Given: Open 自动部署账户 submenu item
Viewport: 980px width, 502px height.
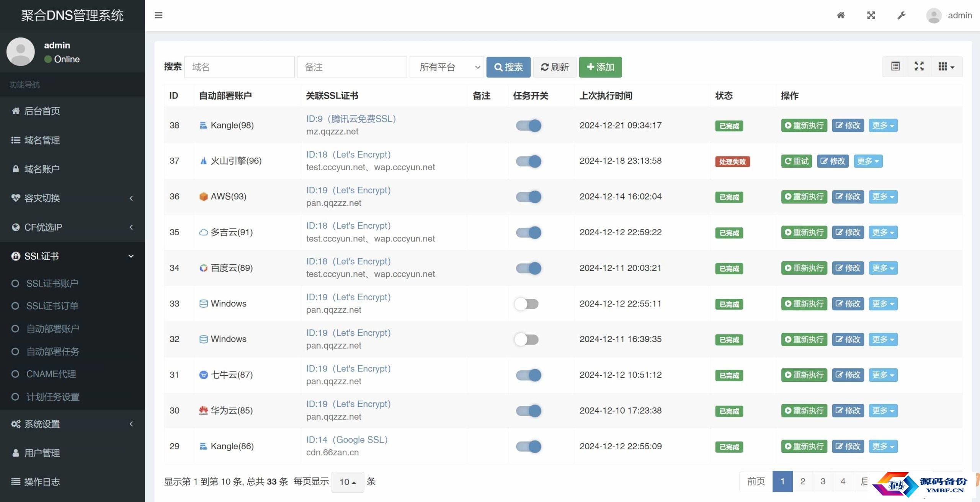Looking at the screenshot, I should pos(72,329).
